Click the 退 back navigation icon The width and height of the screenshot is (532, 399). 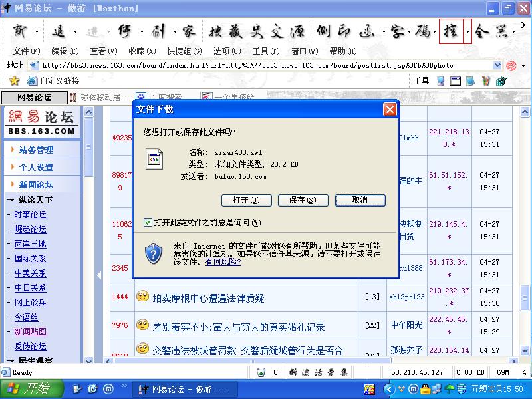pos(59,31)
